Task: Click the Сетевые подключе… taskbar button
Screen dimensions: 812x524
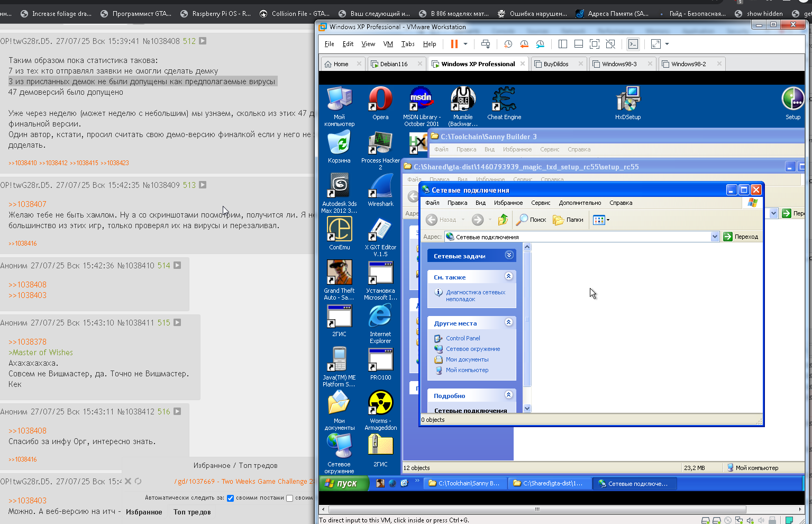Action: pyautogui.click(x=634, y=483)
